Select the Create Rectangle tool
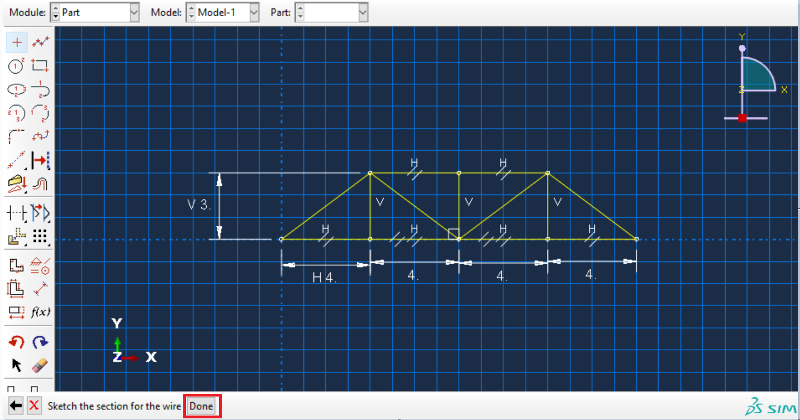 (x=40, y=66)
